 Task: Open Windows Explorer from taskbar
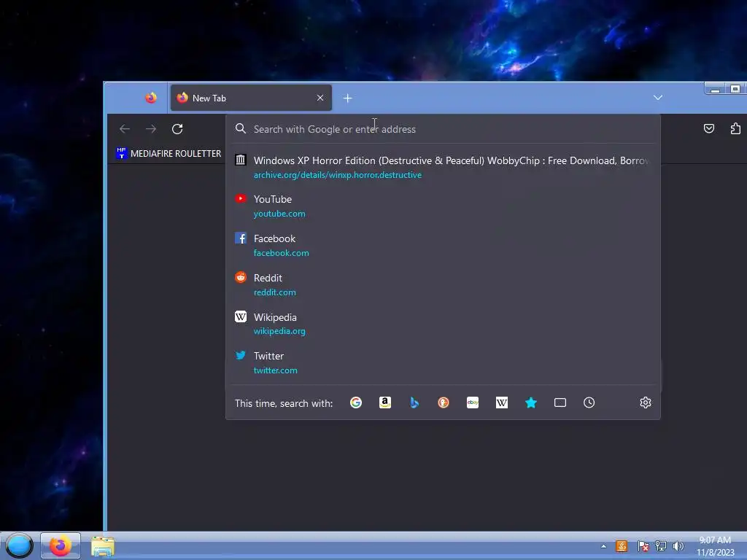point(102,546)
